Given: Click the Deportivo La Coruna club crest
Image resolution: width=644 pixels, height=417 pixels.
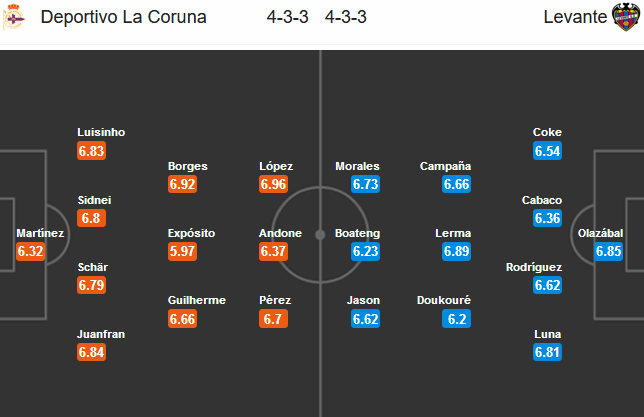Looking at the screenshot, I should click(x=15, y=18).
